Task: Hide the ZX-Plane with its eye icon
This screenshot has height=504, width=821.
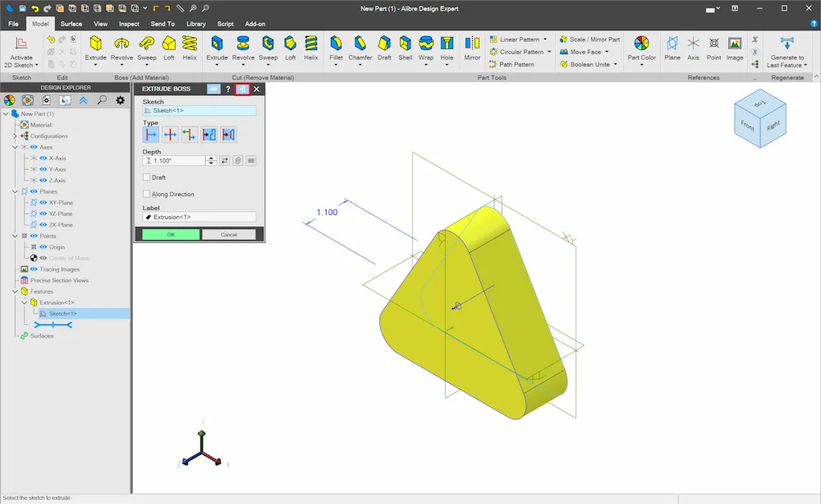Action: [44, 225]
